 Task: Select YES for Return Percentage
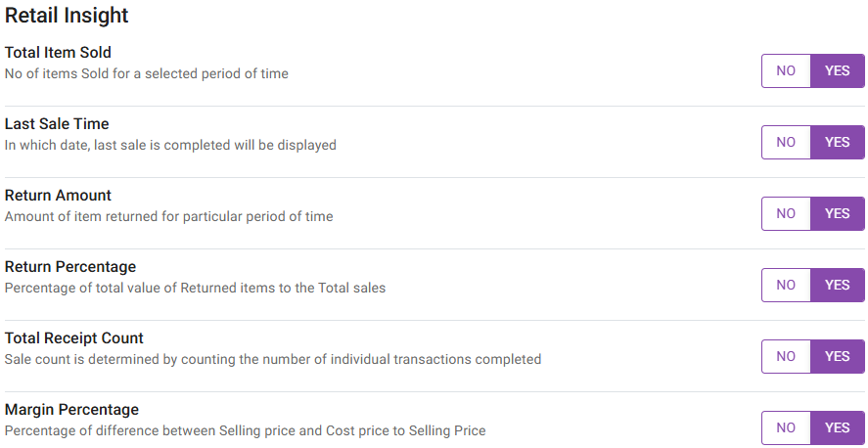click(838, 285)
